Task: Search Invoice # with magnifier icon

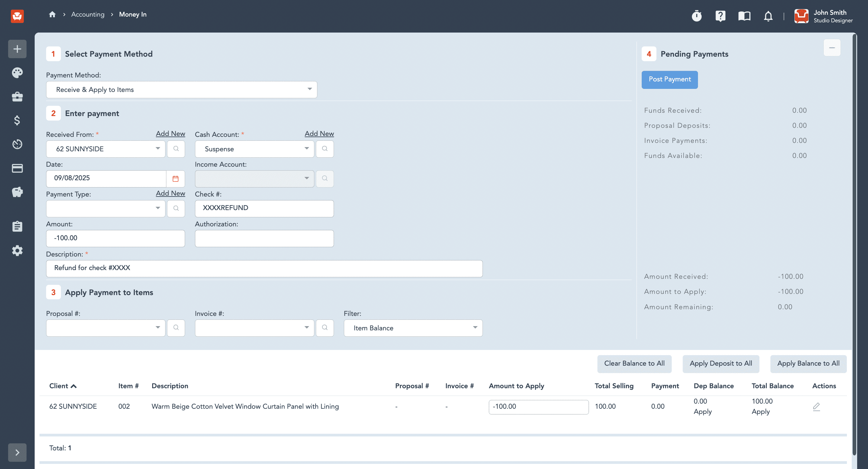Action: 325,328
